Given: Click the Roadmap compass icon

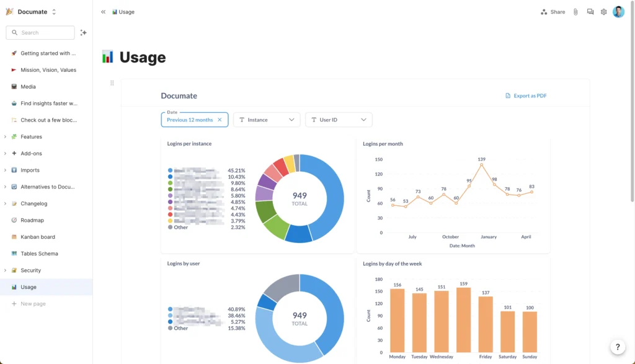Looking at the screenshot, I should [14, 220].
